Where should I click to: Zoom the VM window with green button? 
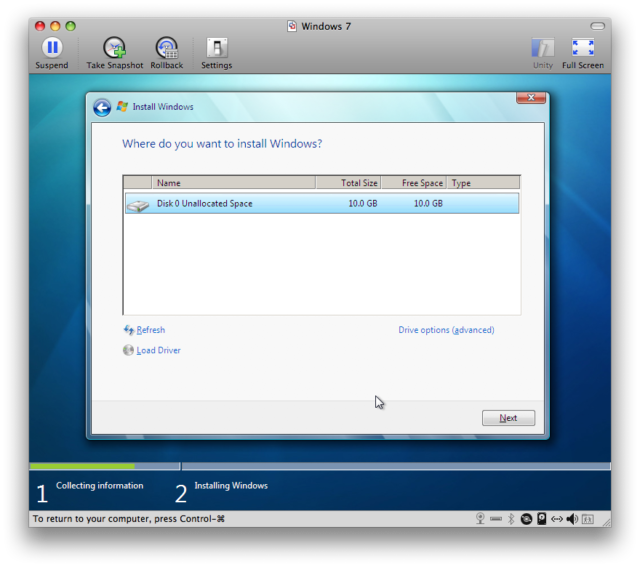pyautogui.click(x=71, y=26)
